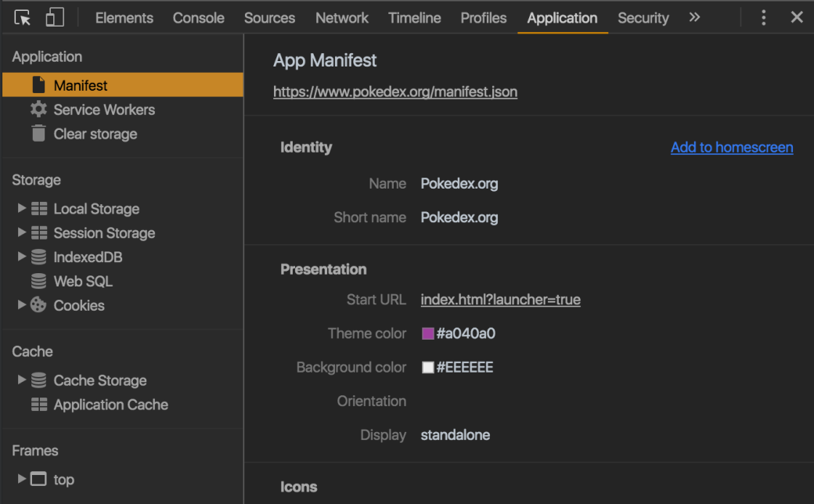Click the Icons section heading
Viewport: 814px width, 504px height.
point(298,487)
